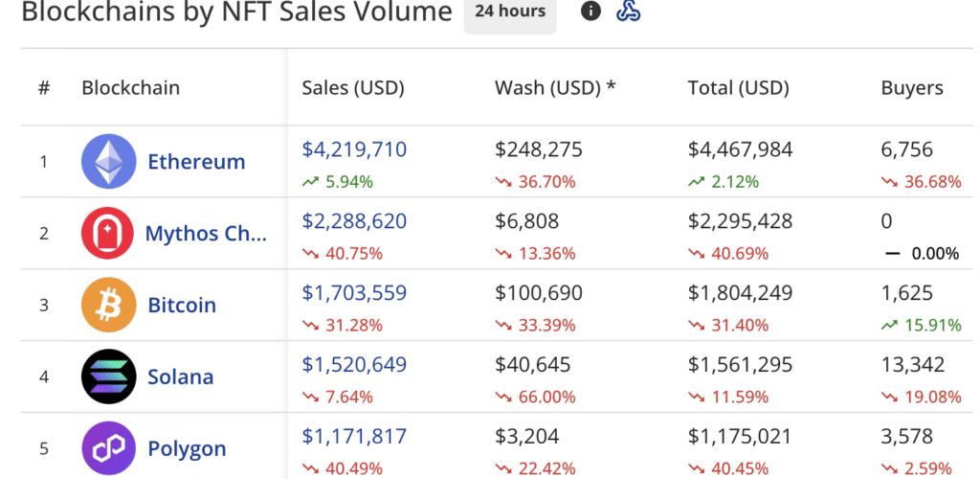Screen dimensions: 980x479
Task: Click the Ethereum logo icon
Action: tap(108, 161)
